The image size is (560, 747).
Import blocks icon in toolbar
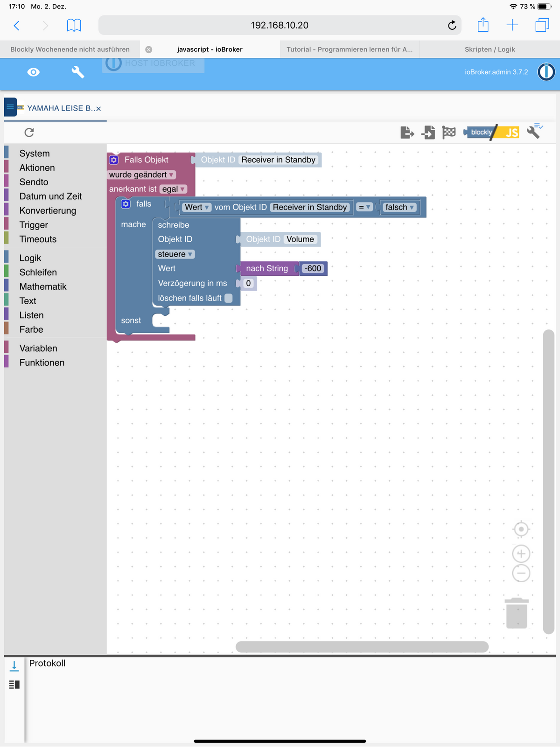(428, 133)
